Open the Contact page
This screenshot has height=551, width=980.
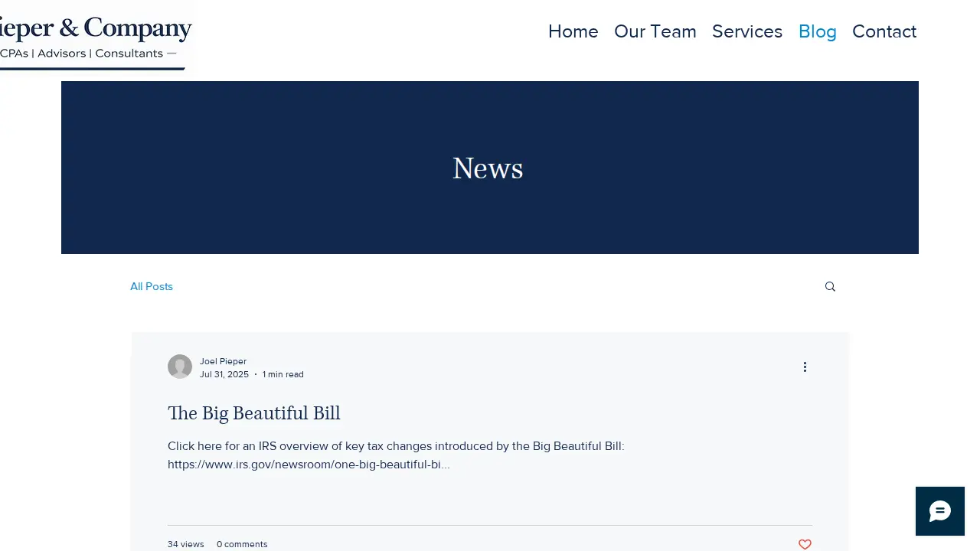pyautogui.click(x=884, y=31)
